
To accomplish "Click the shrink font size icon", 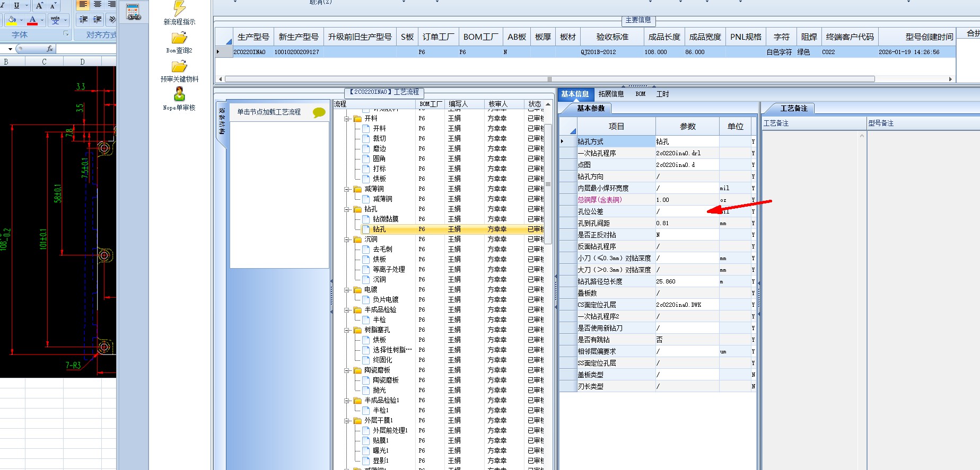I will point(53,5).
